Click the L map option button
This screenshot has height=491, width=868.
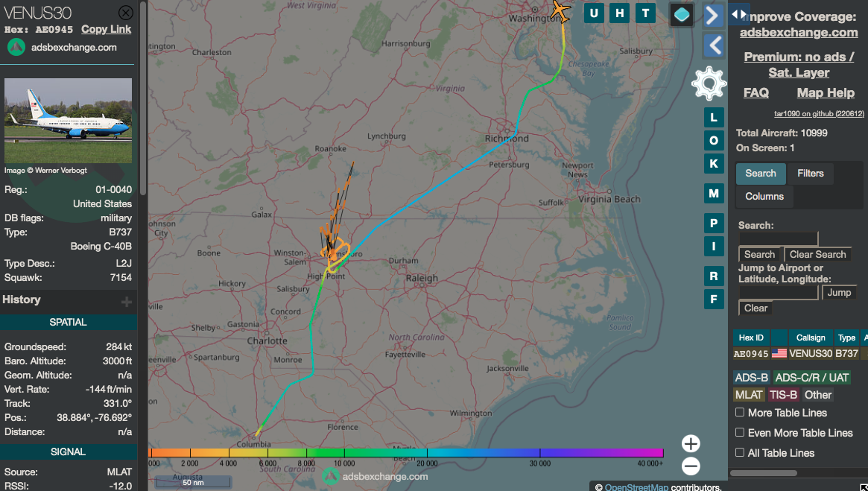pyautogui.click(x=714, y=118)
